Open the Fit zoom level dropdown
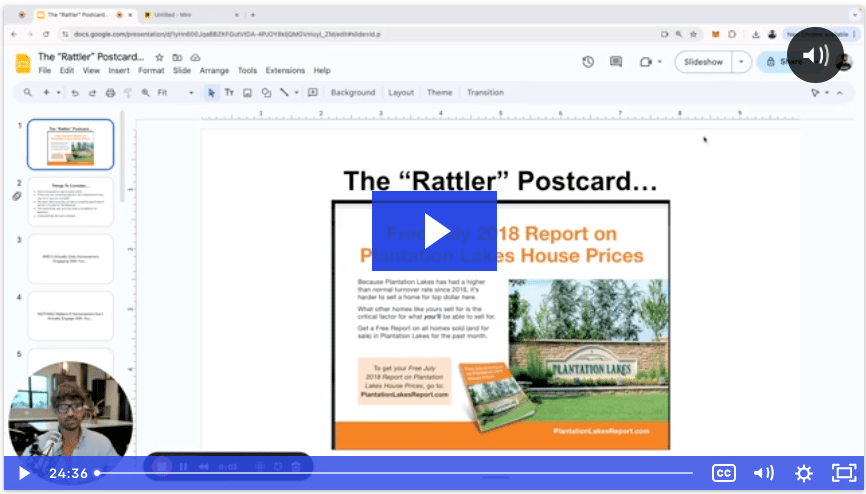Viewport: 866px width, 494px height. [175, 93]
